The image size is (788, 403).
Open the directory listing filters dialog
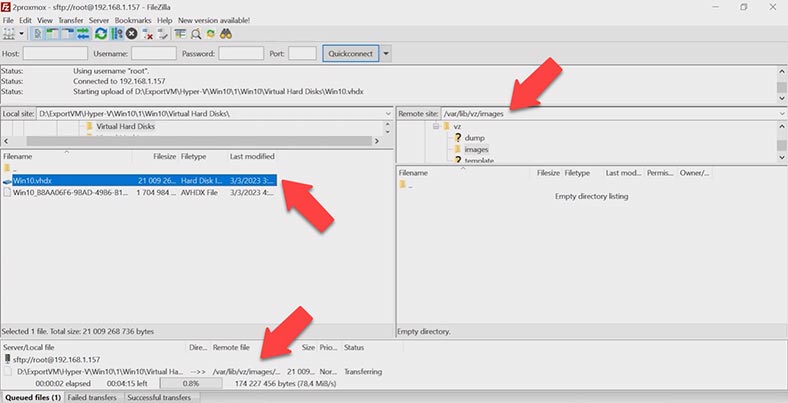tap(180, 34)
